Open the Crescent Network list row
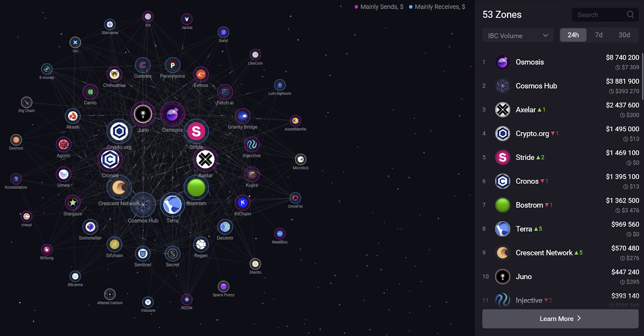The height and width of the screenshot is (336, 644). coord(560,253)
